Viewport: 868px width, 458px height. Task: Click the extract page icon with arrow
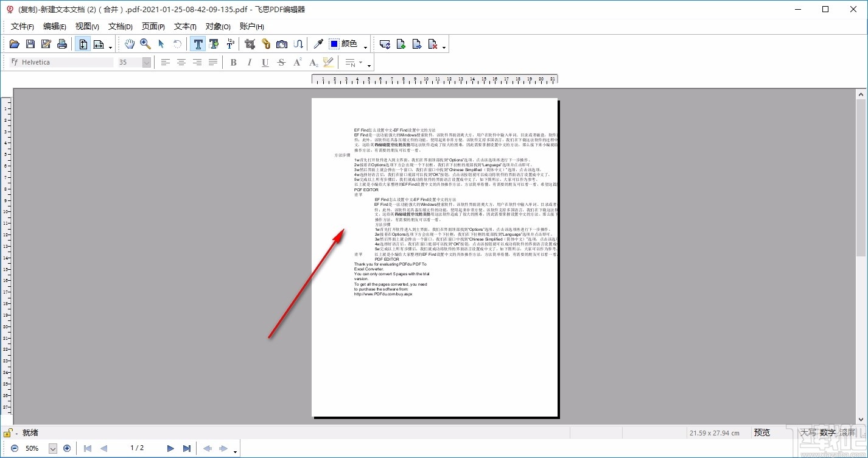pos(417,44)
